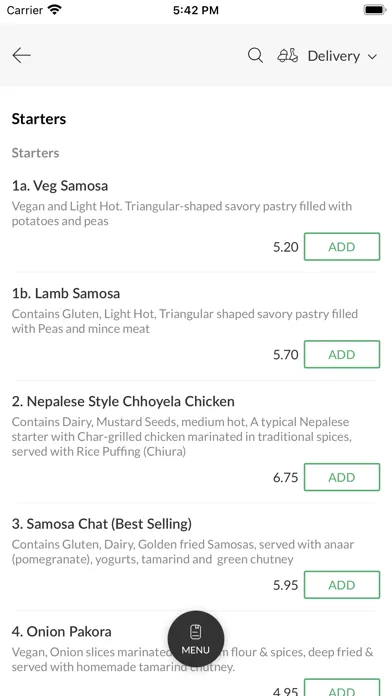
Task: Add Veg Samosa to order
Action: coord(342,246)
